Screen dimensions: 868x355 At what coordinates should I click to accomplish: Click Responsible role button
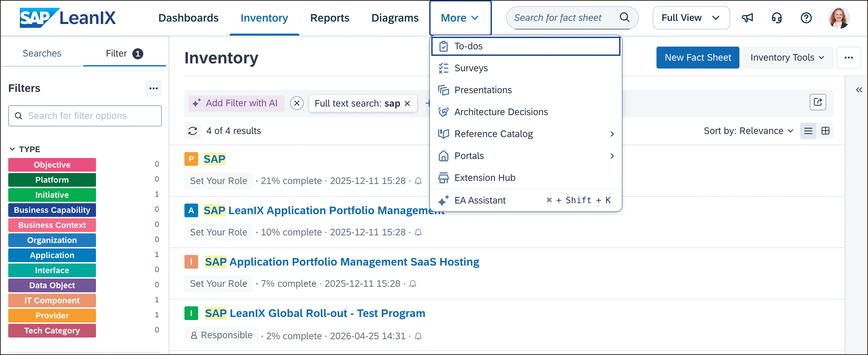[221, 335]
